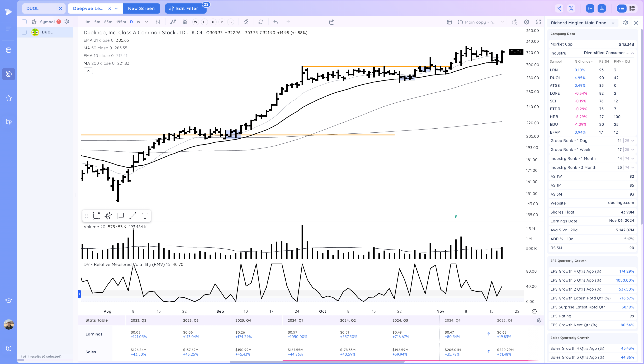Screen dimensions: 644x364
Task: Open the help question mark icon
Action: coord(9,349)
